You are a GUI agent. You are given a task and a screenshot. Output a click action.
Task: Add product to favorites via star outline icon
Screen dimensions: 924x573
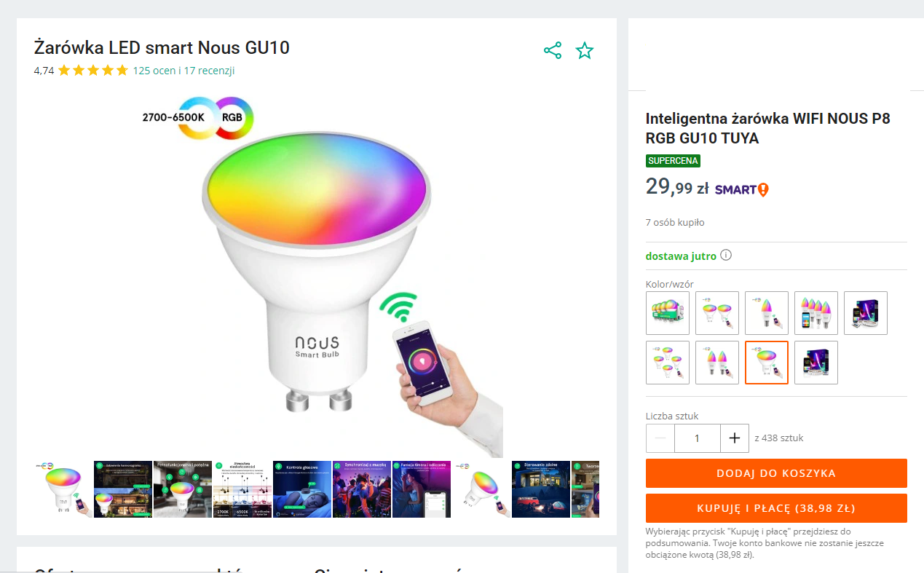[x=585, y=50]
